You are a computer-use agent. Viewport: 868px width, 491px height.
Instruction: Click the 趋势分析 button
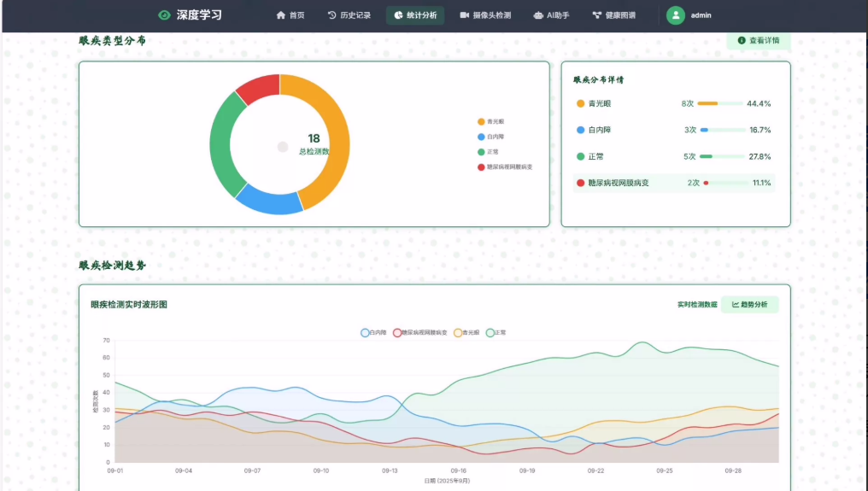coord(749,305)
